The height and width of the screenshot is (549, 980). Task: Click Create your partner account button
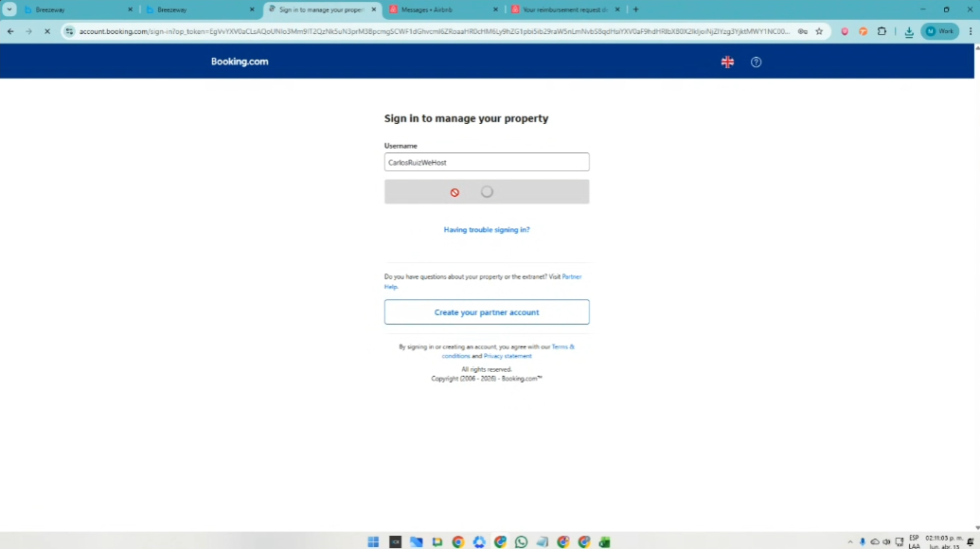pos(487,312)
